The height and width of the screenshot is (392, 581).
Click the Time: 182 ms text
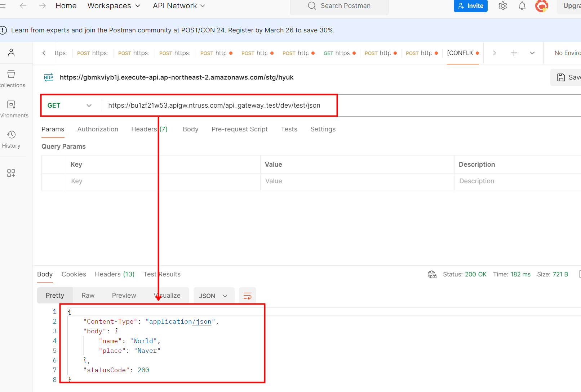[x=511, y=274]
